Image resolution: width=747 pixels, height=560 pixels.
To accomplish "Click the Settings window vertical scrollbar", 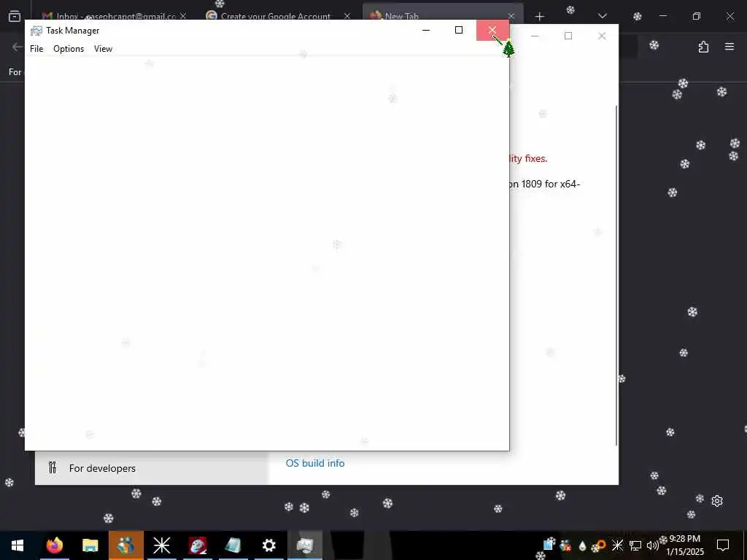I will coord(616,275).
